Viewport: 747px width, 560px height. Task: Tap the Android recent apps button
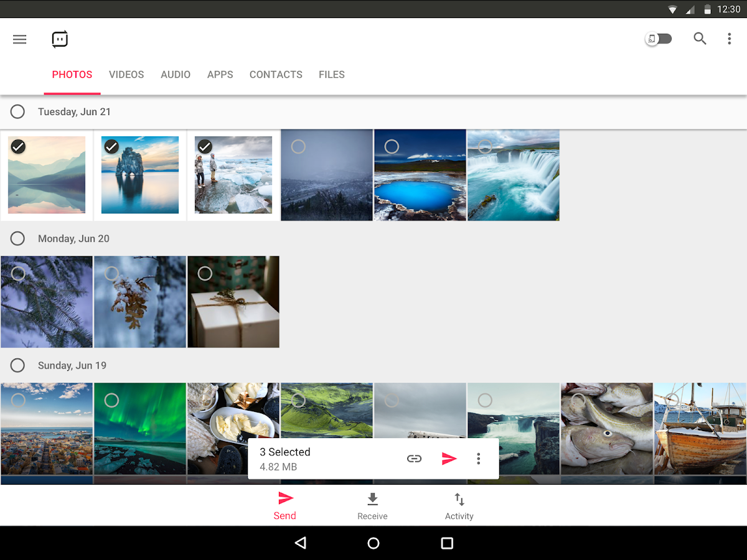tap(447, 543)
